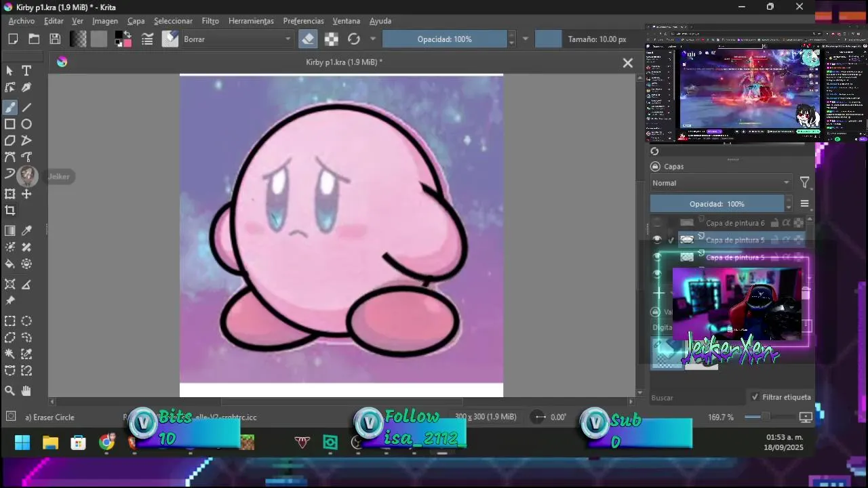The width and height of the screenshot is (868, 488).
Task: Select the Polygonal Selection tool
Action: pos(10,338)
